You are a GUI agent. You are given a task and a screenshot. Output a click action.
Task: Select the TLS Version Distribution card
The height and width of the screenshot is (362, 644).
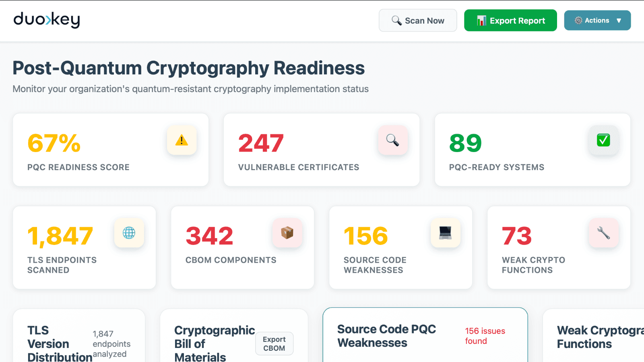[79, 340]
